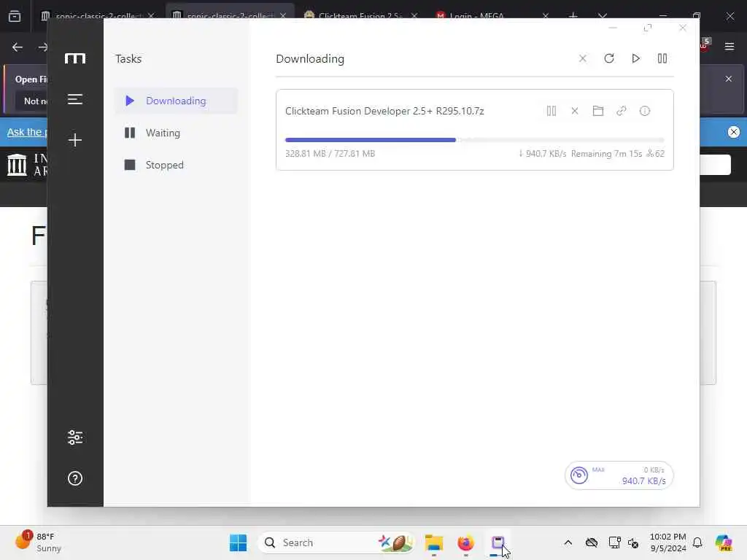This screenshot has height=560, width=747.
Task: Delete selected tasks from toolbar
Action: coord(582,58)
